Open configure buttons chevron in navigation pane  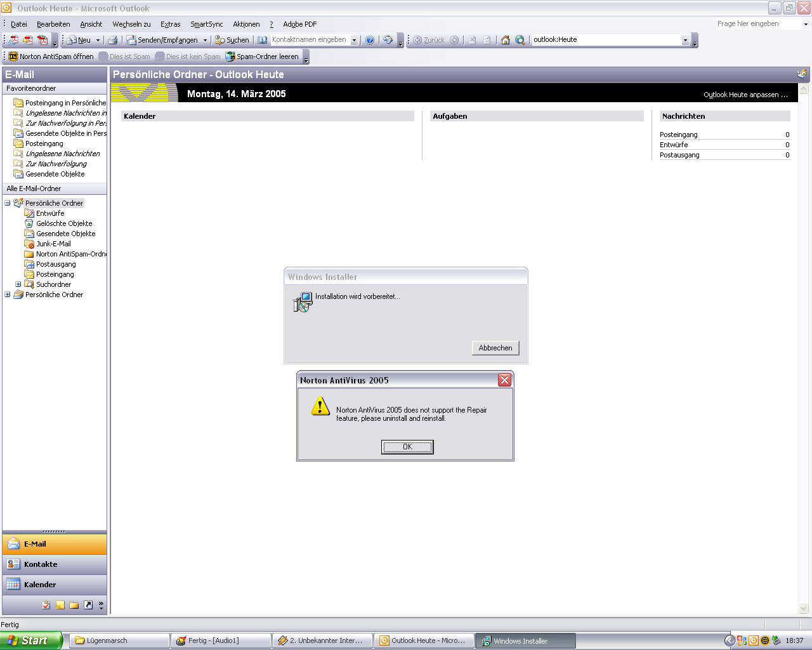[101, 605]
